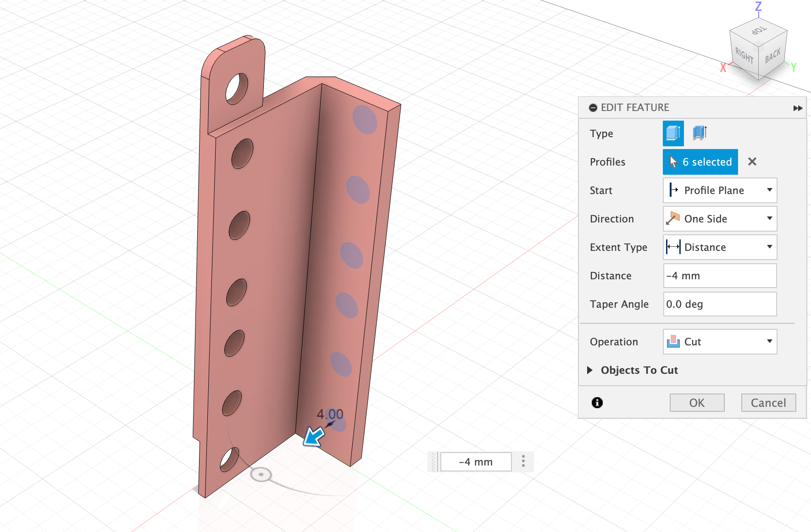Click the info icon in dialog
This screenshot has width=811, height=532.
[x=597, y=403]
